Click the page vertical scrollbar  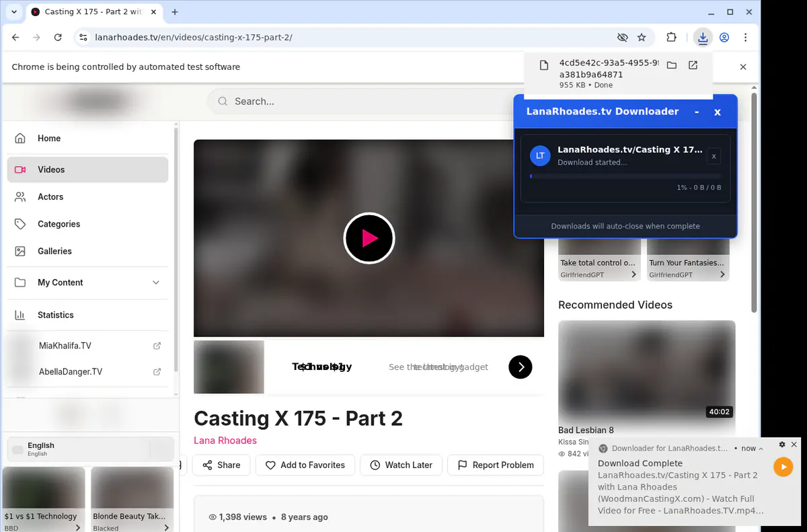pyautogui.click(x=755, y=202)
